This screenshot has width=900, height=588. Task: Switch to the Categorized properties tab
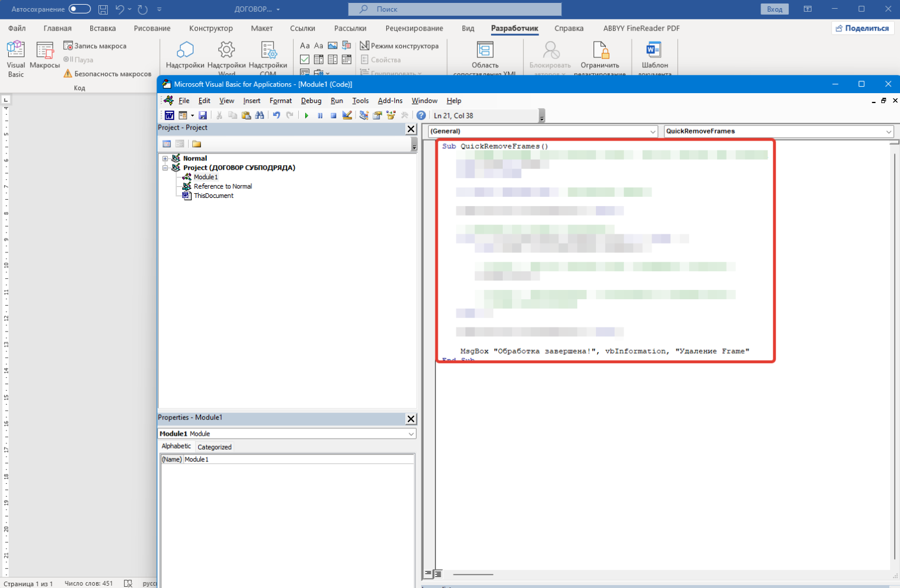pyautogui.click(x=214, y=447)
